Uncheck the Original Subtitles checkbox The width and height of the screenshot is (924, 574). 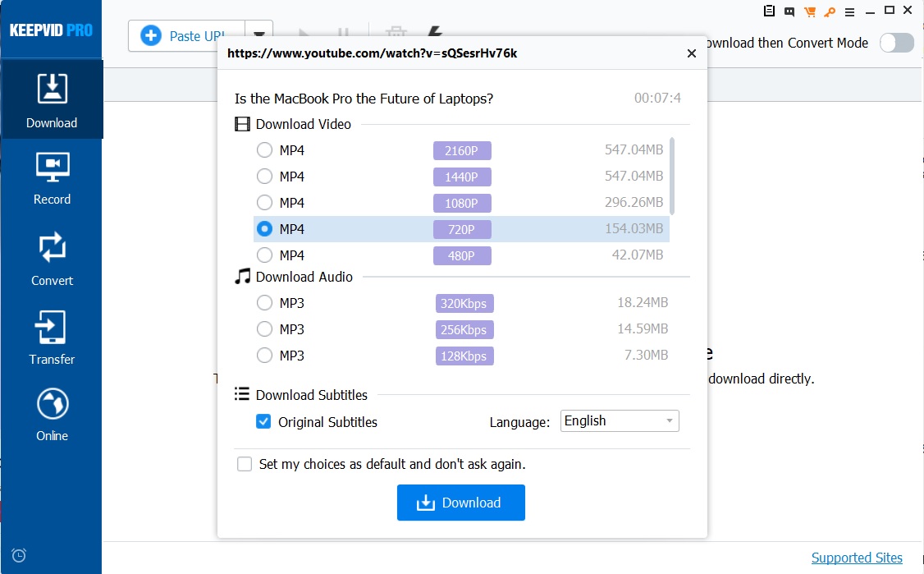263,421
